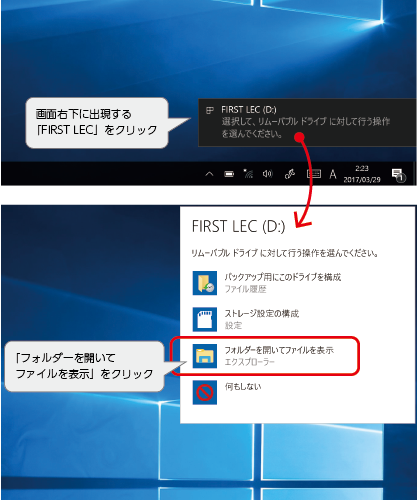
Task: Open the Wi-Fi network icon
Action: [248, 174]
